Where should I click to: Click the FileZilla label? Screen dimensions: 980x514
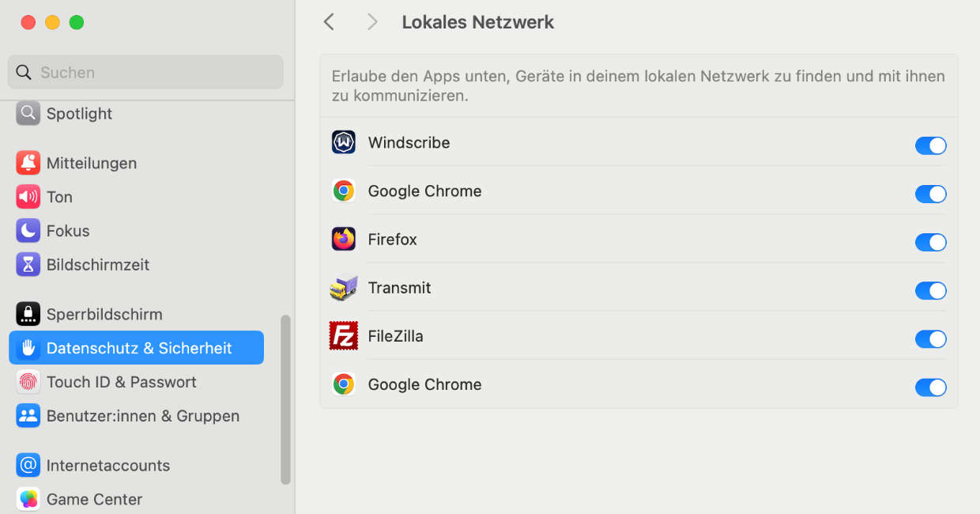pyautogui.click(x=395, y=336)
